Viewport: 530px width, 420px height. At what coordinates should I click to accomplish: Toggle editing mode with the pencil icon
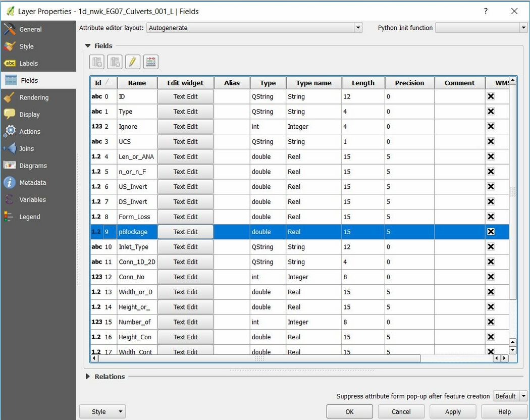(x=133, y=62)
